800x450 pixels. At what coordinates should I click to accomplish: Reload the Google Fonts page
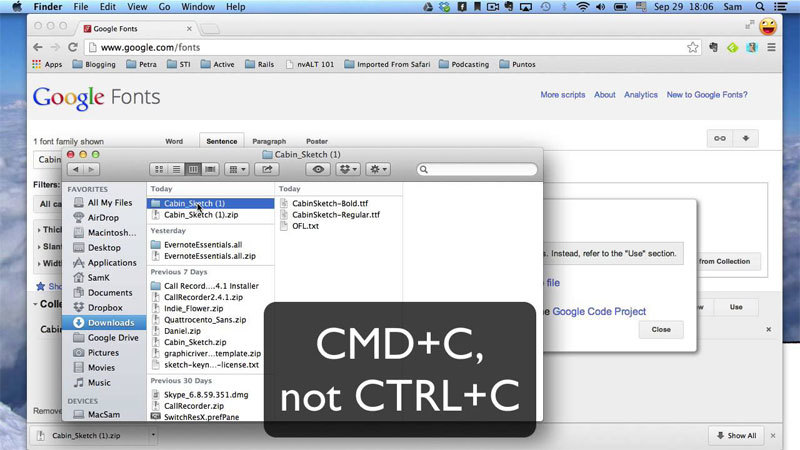(73, 47)
